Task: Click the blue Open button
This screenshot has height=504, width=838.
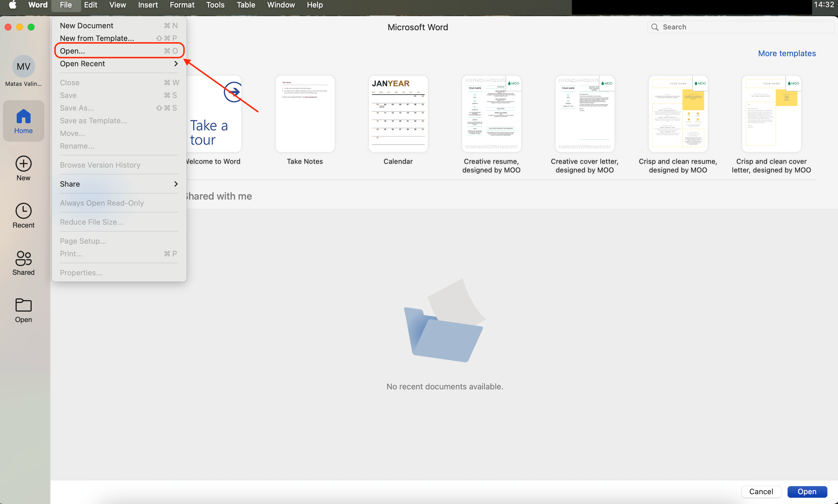Action: tap(807, 491)
